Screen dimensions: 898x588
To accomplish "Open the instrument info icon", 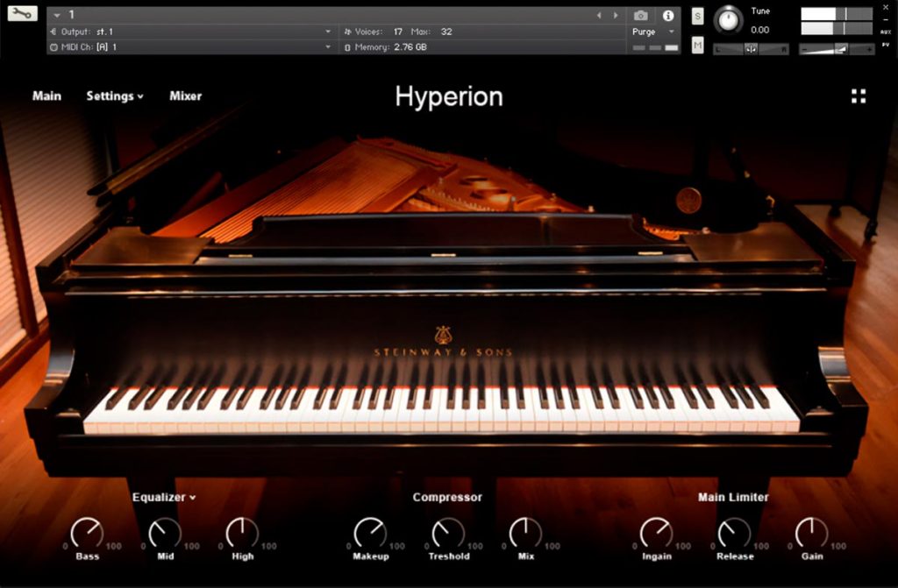I will [x=667, y=16].
